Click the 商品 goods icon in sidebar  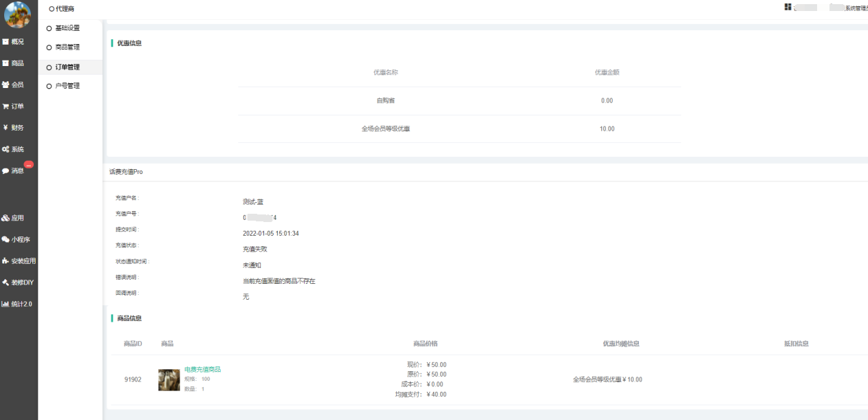coord(6,63)
